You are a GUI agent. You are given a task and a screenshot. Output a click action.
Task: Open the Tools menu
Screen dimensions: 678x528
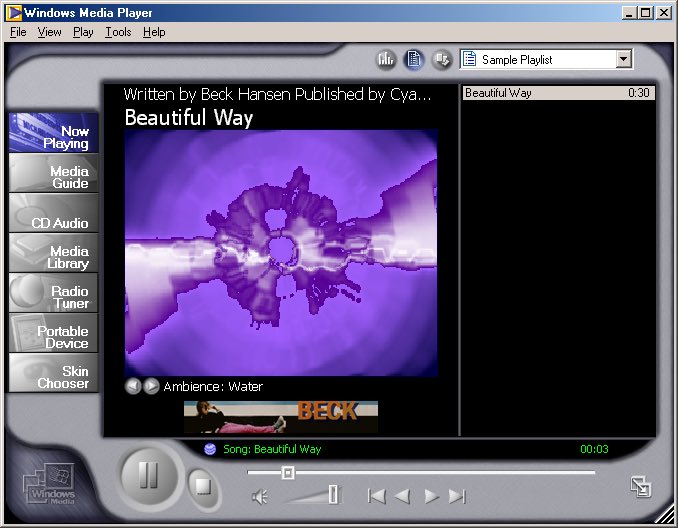(118, 32)
